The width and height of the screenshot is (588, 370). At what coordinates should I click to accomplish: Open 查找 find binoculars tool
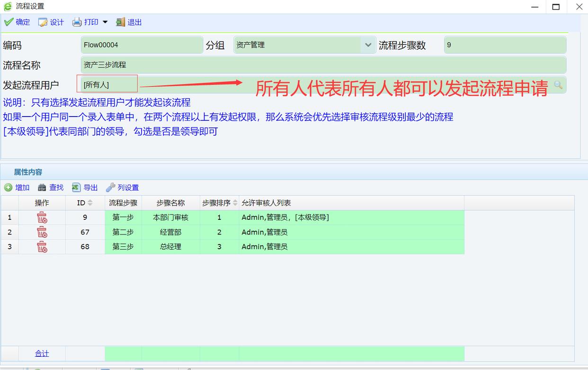coord(42,188)
